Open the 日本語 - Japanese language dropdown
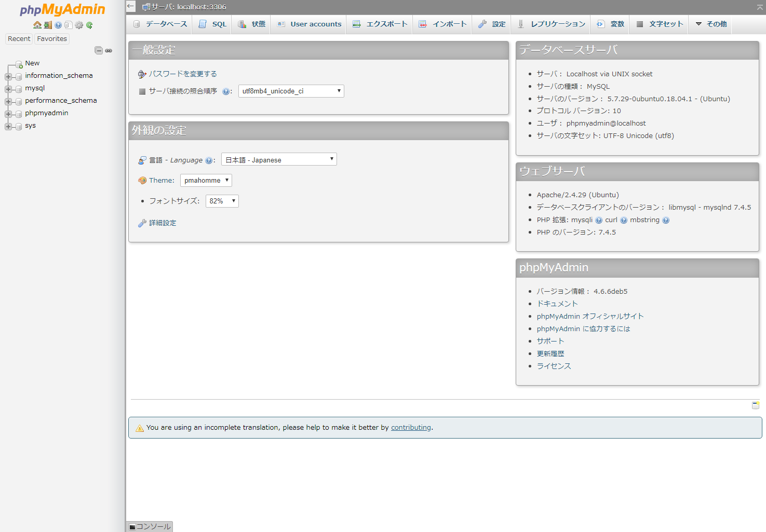 pyautogui.click(x=279, y=159)
